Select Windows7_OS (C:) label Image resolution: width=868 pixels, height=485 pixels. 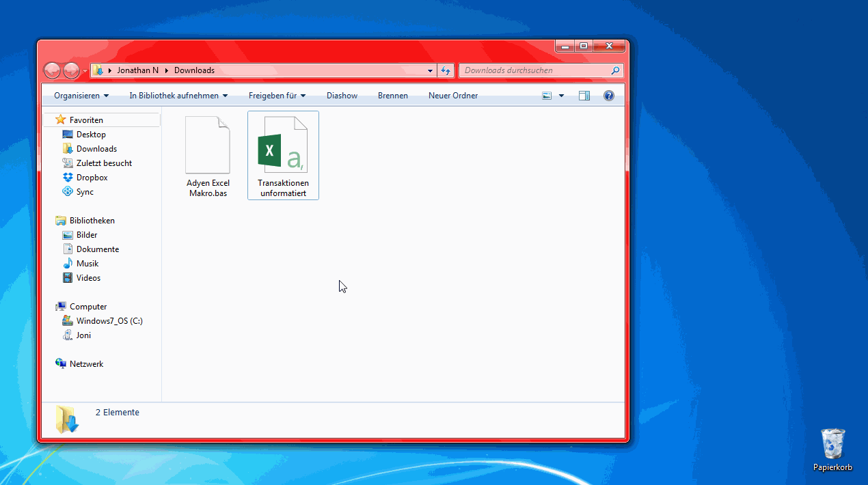109,321
